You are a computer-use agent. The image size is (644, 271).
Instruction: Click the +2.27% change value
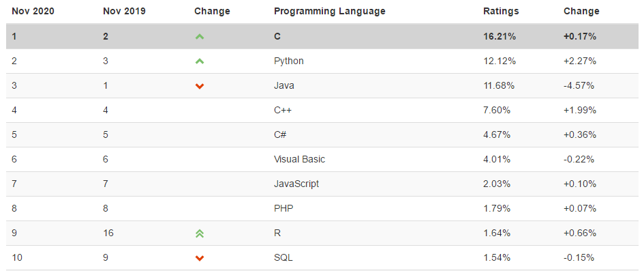pos(580,61)
